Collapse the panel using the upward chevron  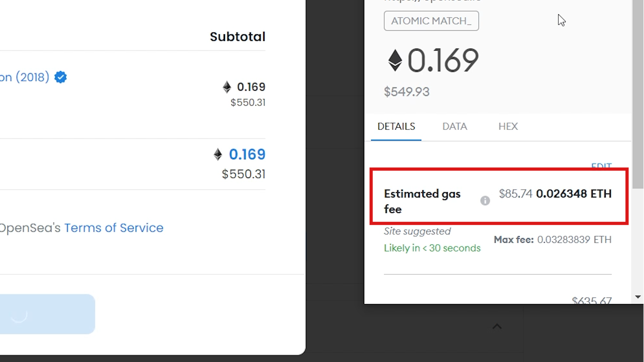click(x=497, y=326)
